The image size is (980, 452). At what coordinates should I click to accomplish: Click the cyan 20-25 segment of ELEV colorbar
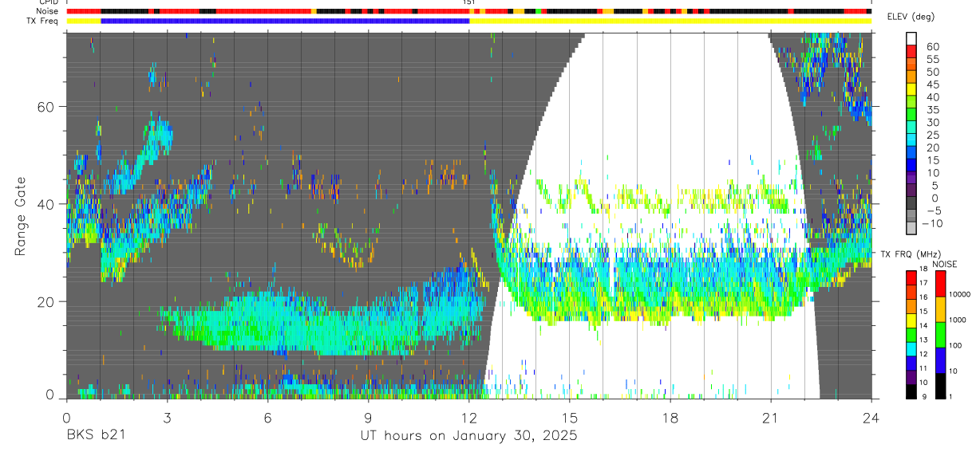(x=911, y=140)
